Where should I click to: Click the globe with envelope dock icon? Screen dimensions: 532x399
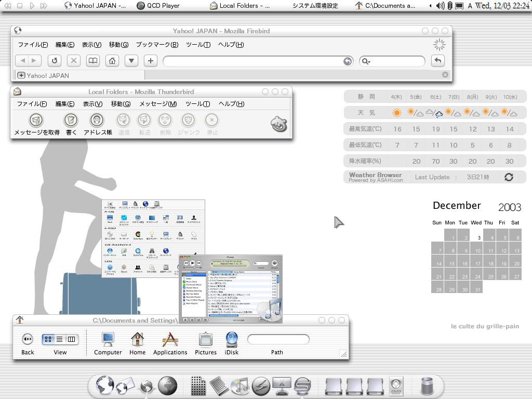(126, 387)
